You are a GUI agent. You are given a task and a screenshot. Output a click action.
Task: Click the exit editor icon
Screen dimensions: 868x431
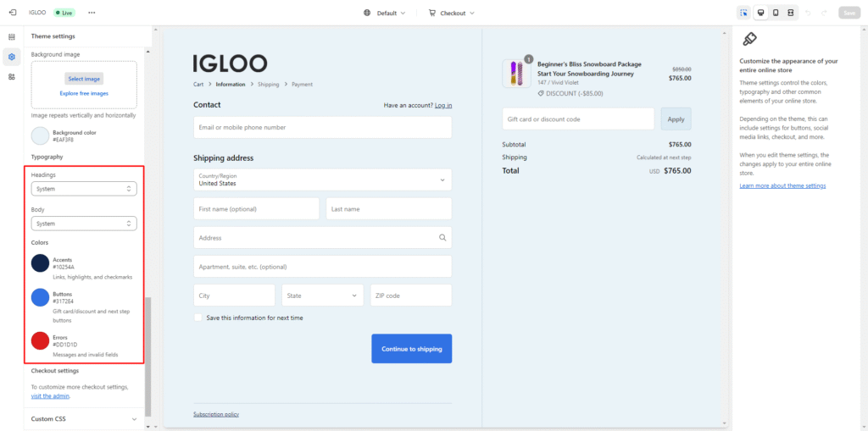(12, 13)
